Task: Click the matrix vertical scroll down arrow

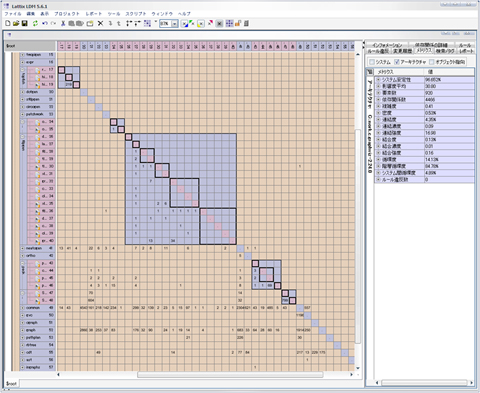Action: coord(358,368)
